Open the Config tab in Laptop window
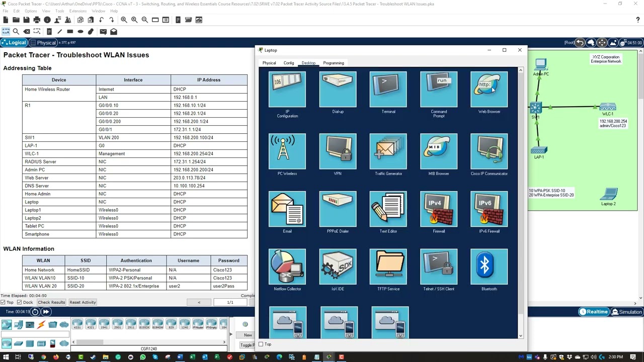 [x=289, y=63]
